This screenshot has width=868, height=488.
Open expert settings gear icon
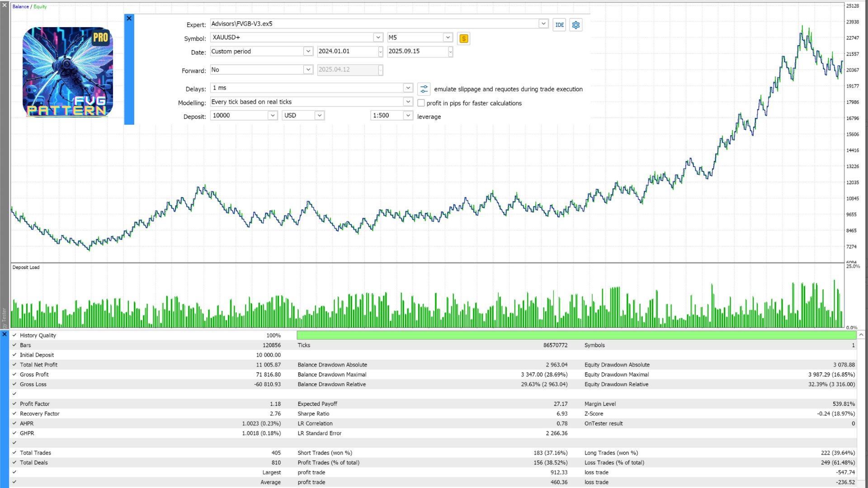(576, 25)
